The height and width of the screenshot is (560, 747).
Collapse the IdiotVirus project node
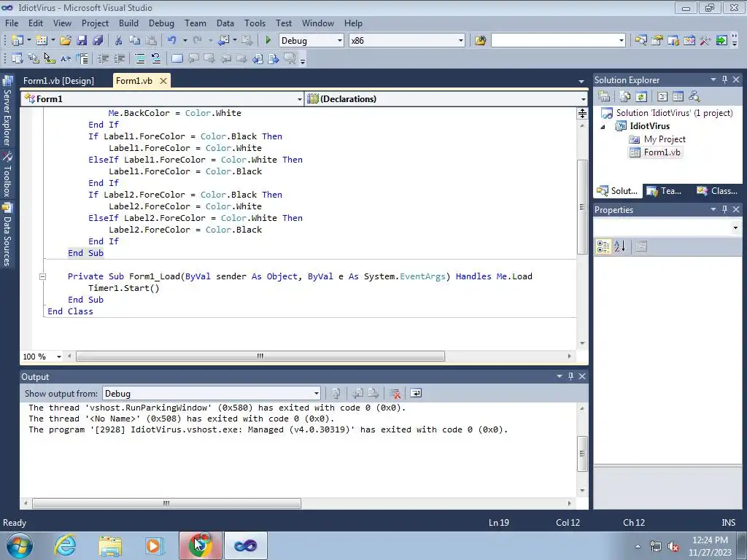click(603, 127)
